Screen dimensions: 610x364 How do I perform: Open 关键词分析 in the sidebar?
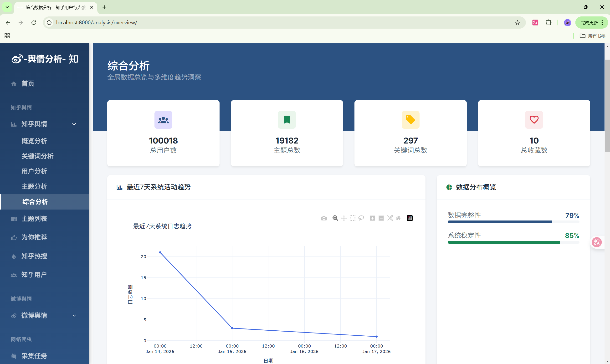click(37, 156)
